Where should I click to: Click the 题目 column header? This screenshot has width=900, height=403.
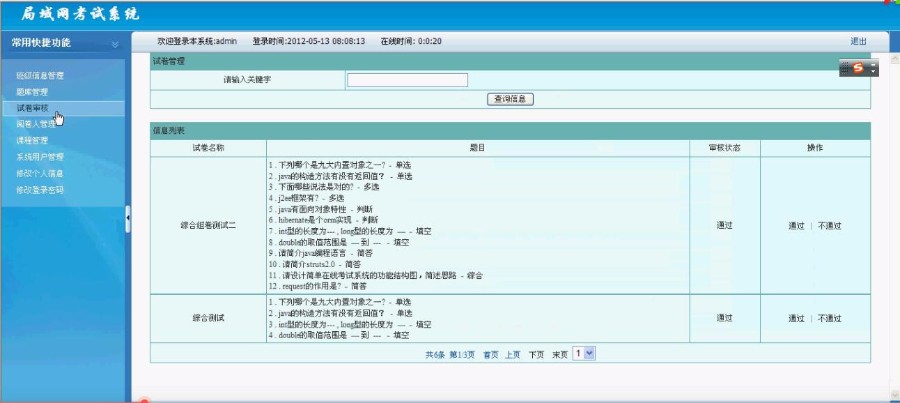tap(478, 148)
